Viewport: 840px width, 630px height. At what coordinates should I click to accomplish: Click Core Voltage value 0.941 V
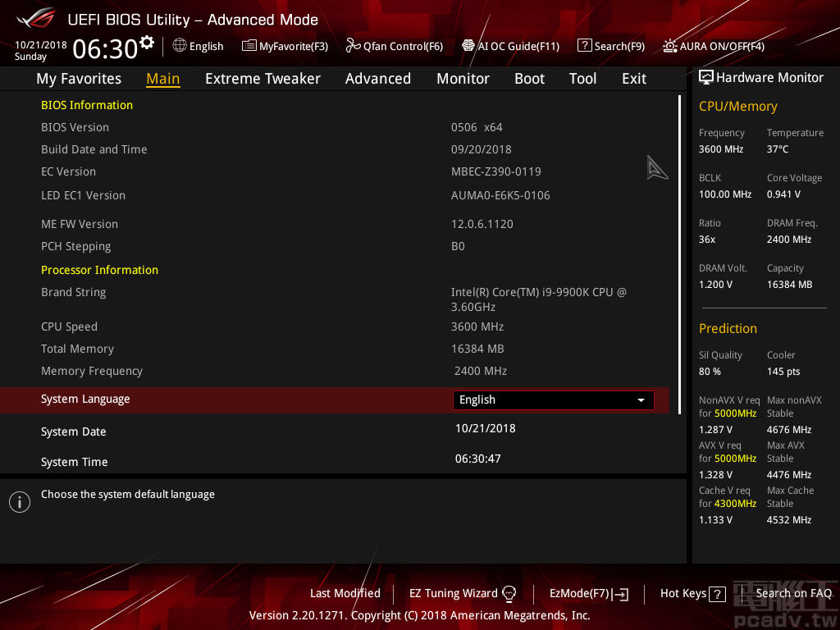(783, 194)
